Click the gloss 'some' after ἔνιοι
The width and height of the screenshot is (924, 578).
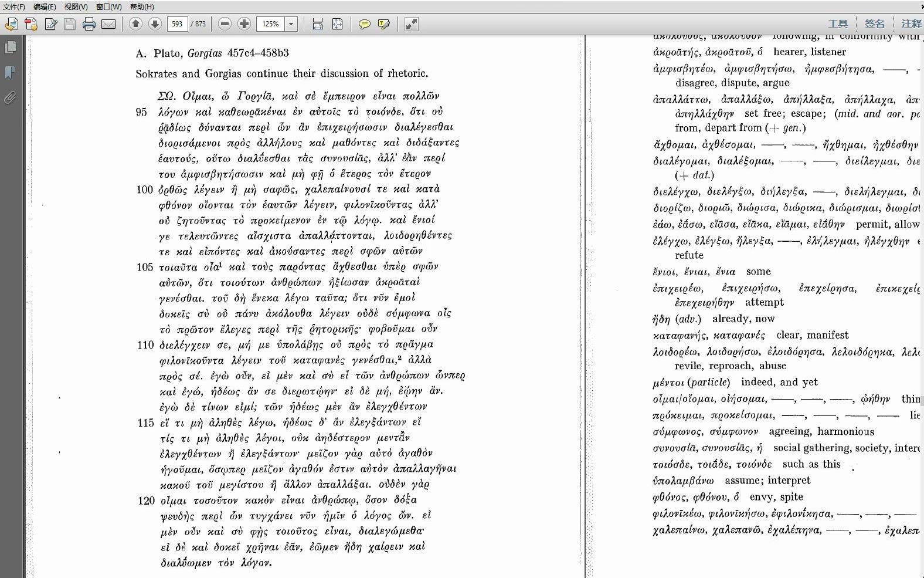(x=759, y=272)
